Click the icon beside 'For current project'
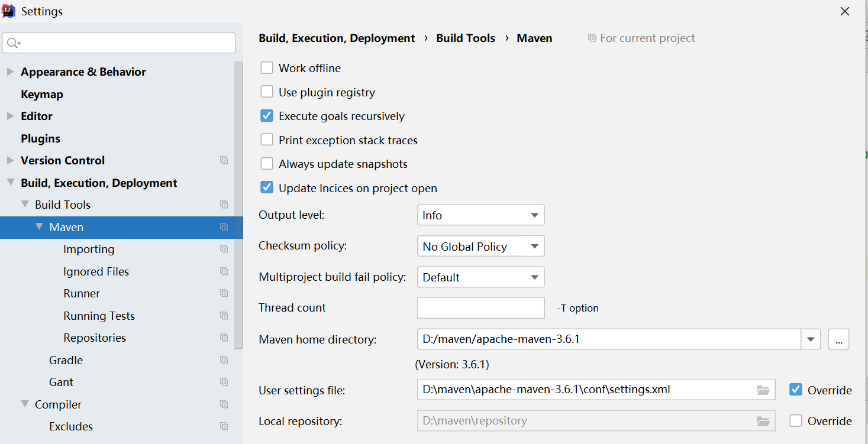 pos(592,38)
